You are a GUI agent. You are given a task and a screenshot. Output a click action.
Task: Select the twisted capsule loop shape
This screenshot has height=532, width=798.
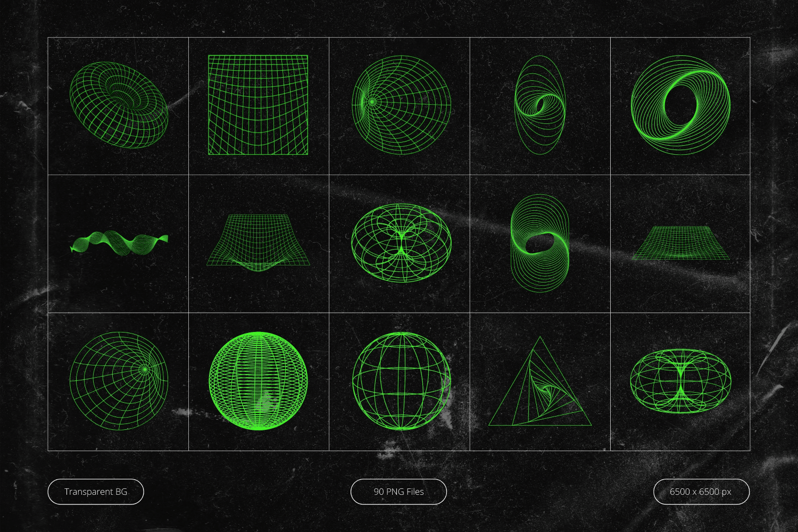(x=539, y=243)
